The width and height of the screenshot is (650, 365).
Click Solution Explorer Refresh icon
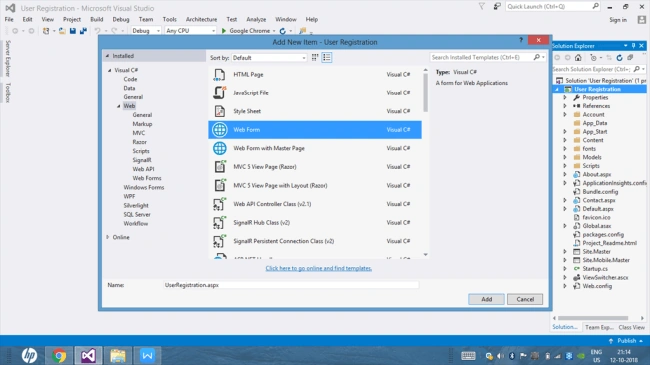tap(619, 58)
